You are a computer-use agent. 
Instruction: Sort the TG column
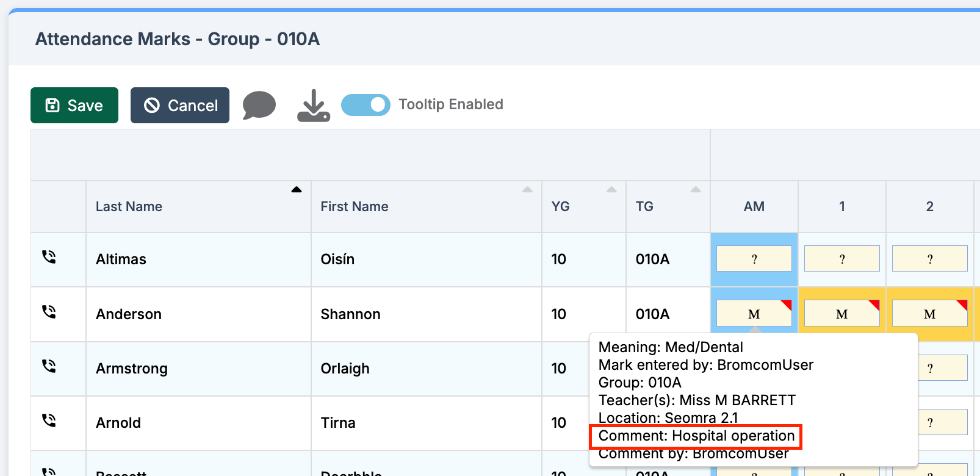[696, 190]
